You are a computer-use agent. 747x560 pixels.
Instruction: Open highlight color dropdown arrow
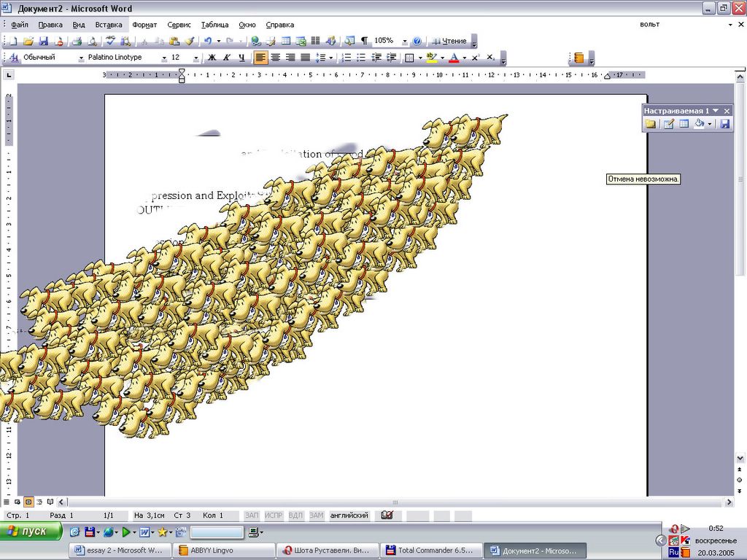pos(442,58)
